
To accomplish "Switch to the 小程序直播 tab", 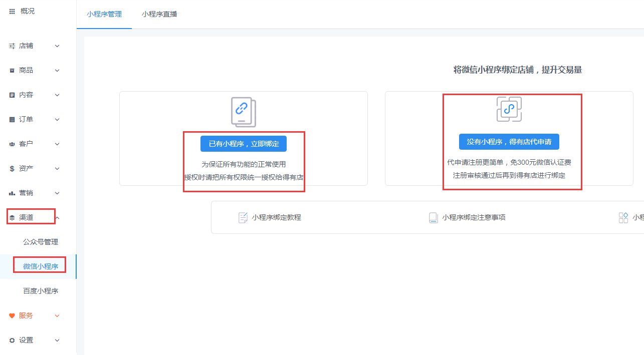I will click(x=159, y=14).
